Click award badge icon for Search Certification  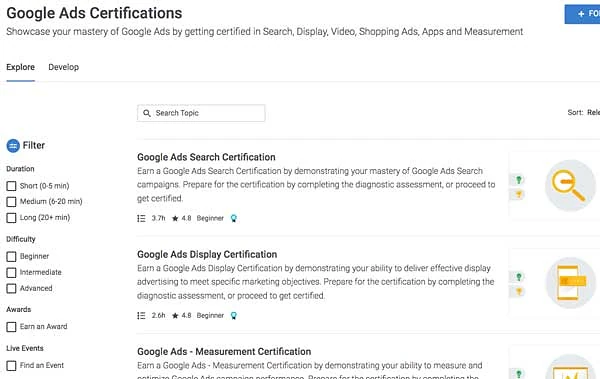pos(233,218)
